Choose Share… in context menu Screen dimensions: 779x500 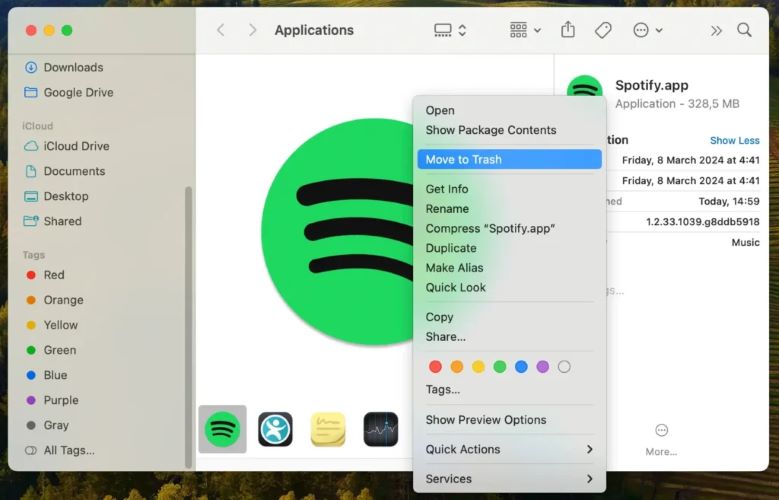509,336
